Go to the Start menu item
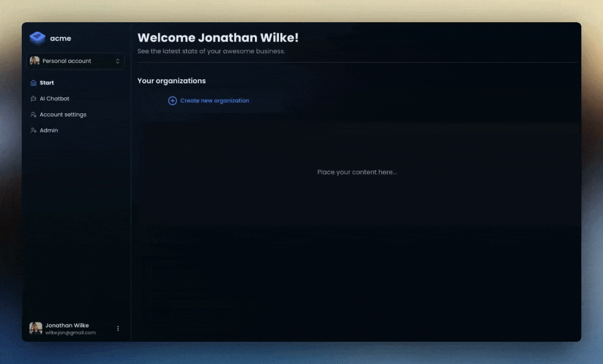Screen dimensions: 603x364 (47, 83)
